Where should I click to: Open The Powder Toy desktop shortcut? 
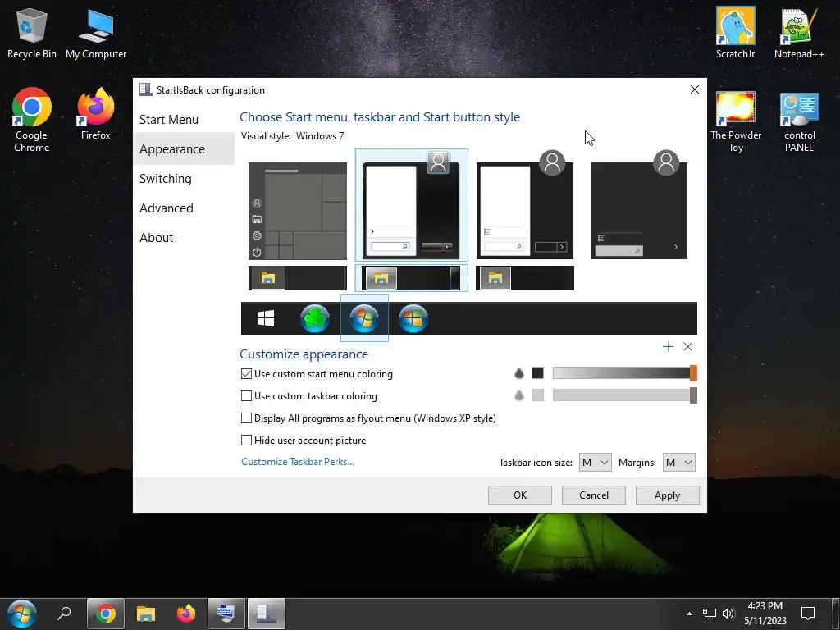[736, 122]
